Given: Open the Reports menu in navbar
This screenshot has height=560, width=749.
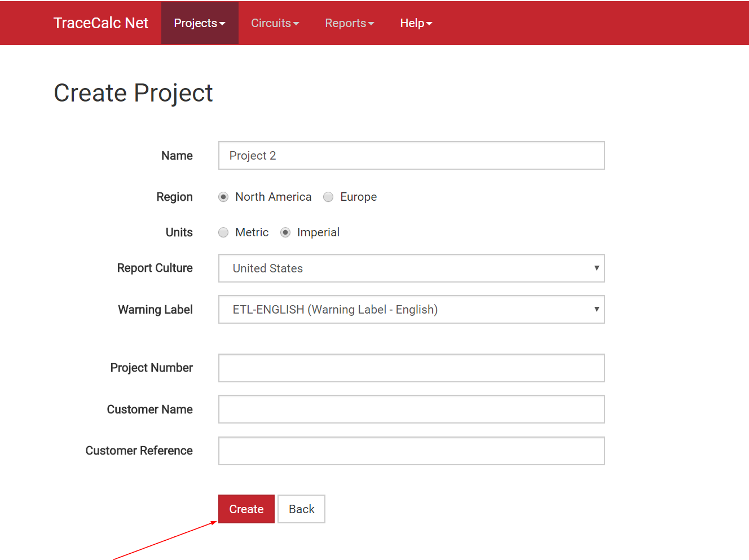Looking at the screenshot, I should (x=349, y=23).
